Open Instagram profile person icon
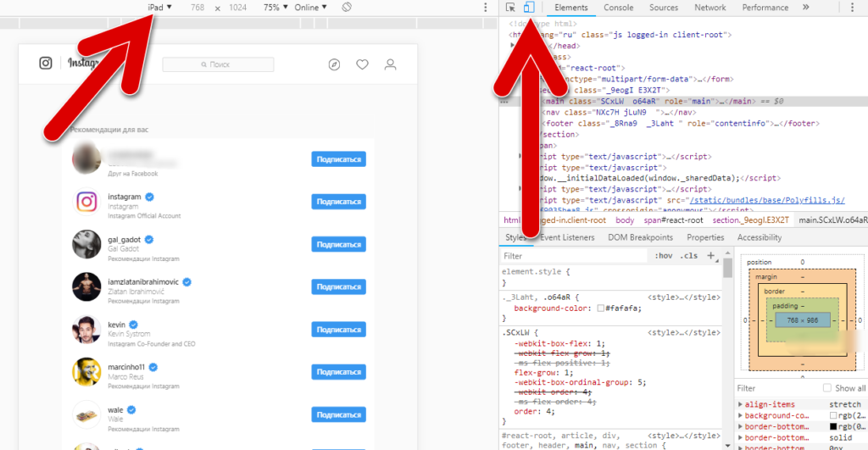 [390, 64]
